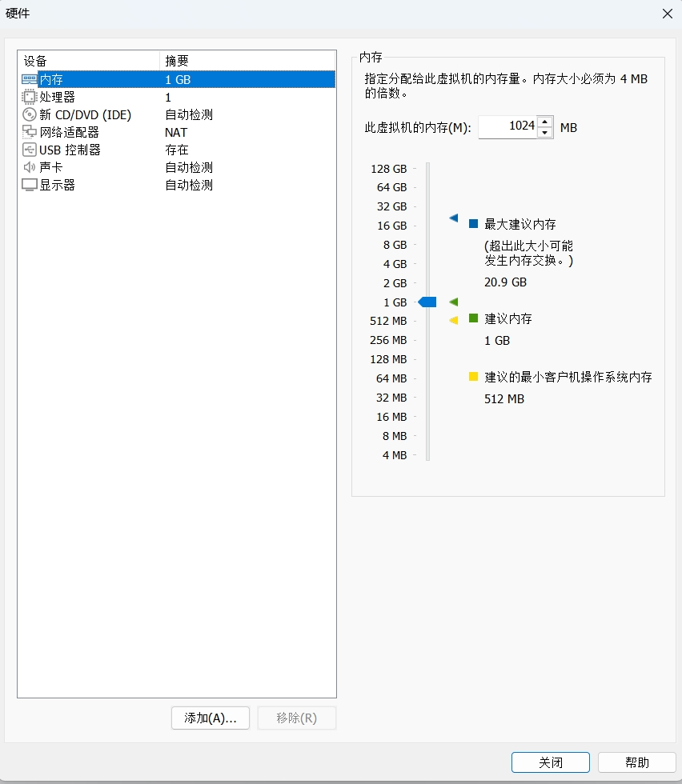
Task: Click the speaker icon beside 声卡
Action: click(x=29, y=167)
